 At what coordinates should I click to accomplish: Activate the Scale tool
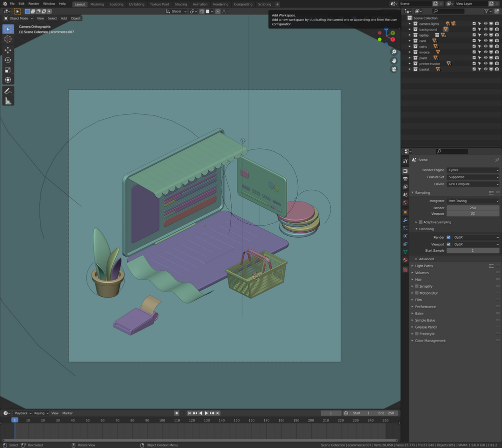click(8, 70)
